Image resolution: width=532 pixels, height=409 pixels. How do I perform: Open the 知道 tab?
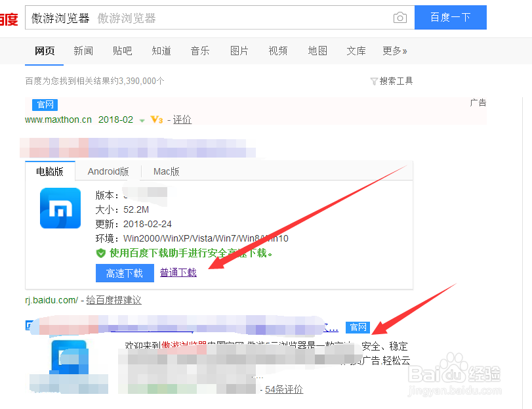(x=161, y=51)
